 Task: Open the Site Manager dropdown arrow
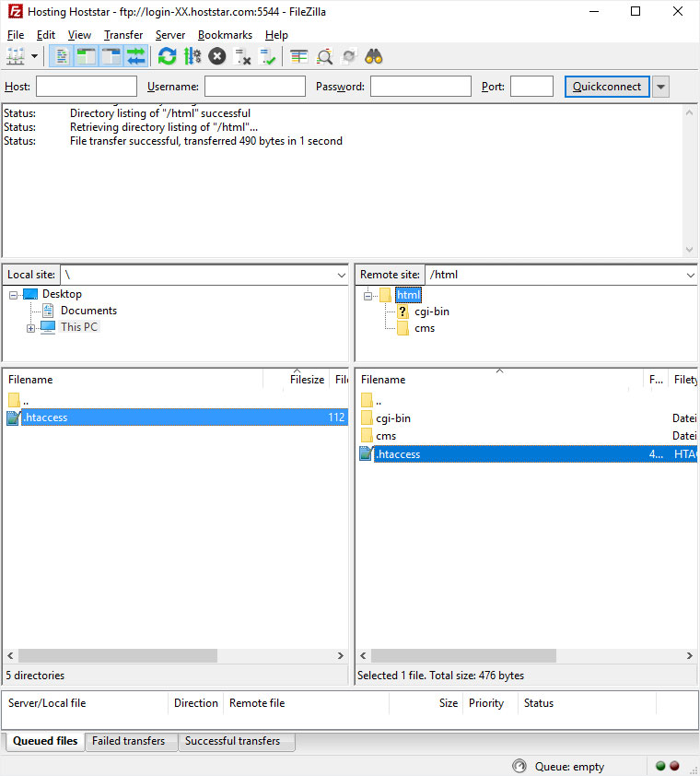(34, 56)
